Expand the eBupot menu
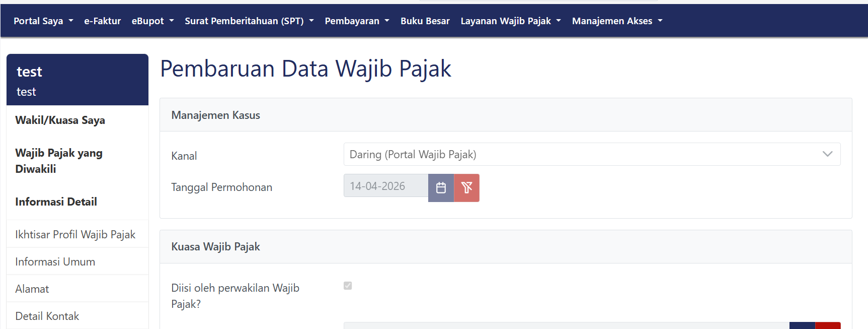The width and height of the screenshot is (868, 329). [152, 21]
